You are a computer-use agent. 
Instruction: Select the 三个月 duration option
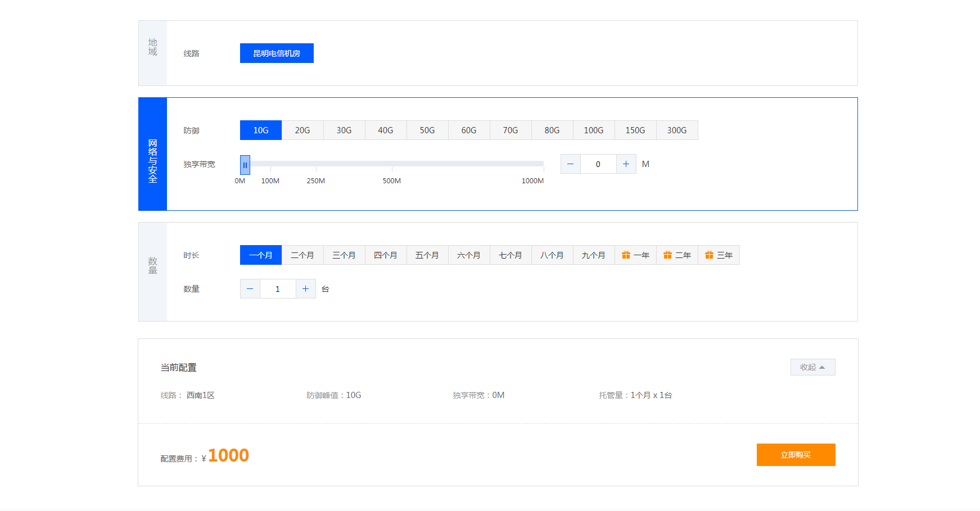[x=344, y=255]
